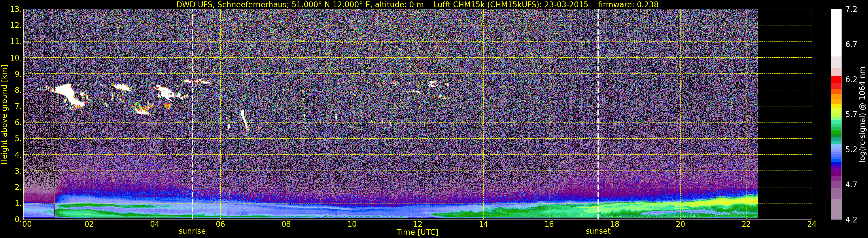Click the colorbar tick value "7.2"
Screen dimensions: 868x238
click(x=851, y=10)
